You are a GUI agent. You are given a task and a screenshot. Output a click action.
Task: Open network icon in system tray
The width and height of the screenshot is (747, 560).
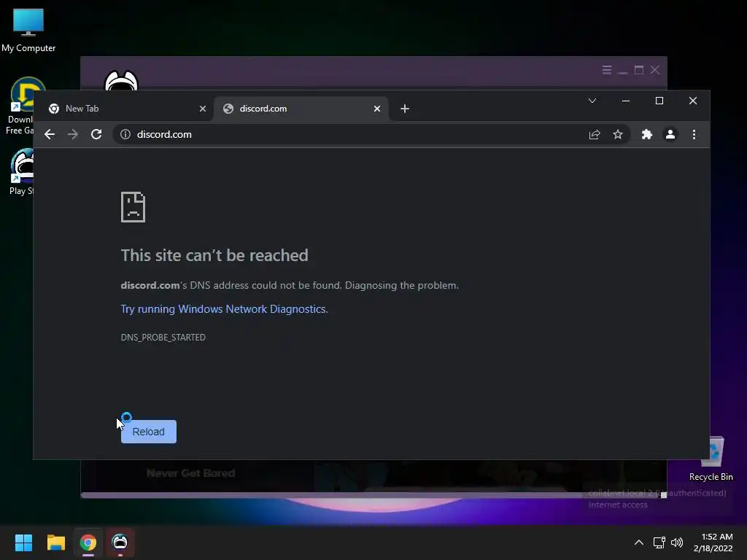(x=659, y=542)
